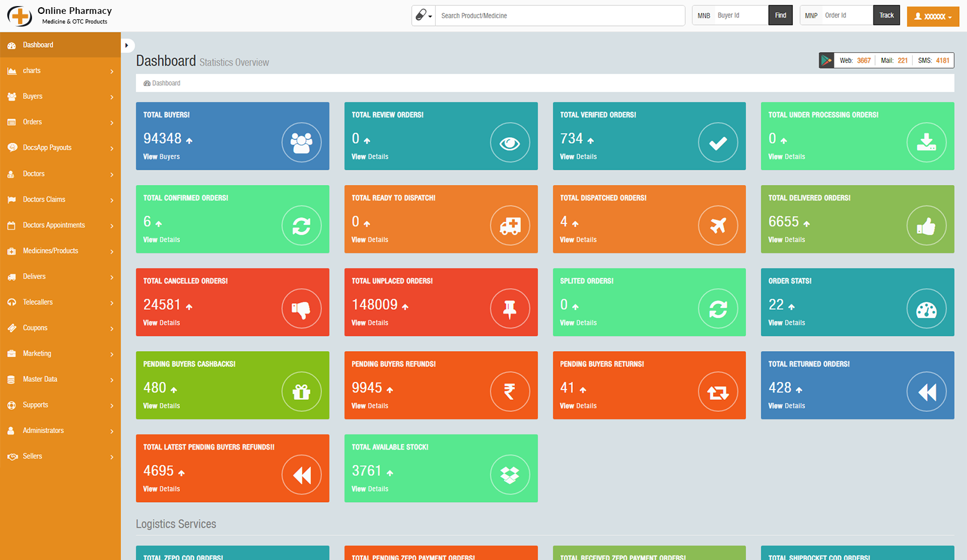The height and width of the screenshot is (560, 967).
Task: Open Telecallers in the sidebar
Action: pyautogui.click(x=60, y=302)
